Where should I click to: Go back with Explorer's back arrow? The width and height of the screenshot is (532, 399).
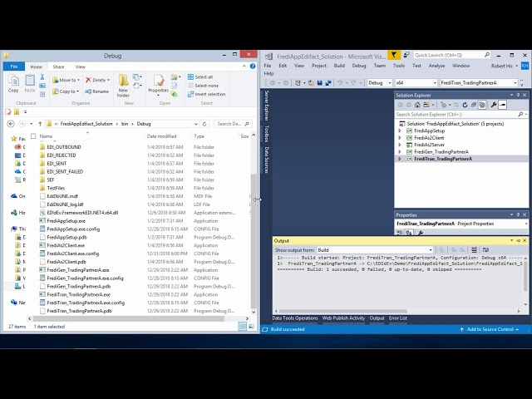pyautogui.click(x=11, y=124)
